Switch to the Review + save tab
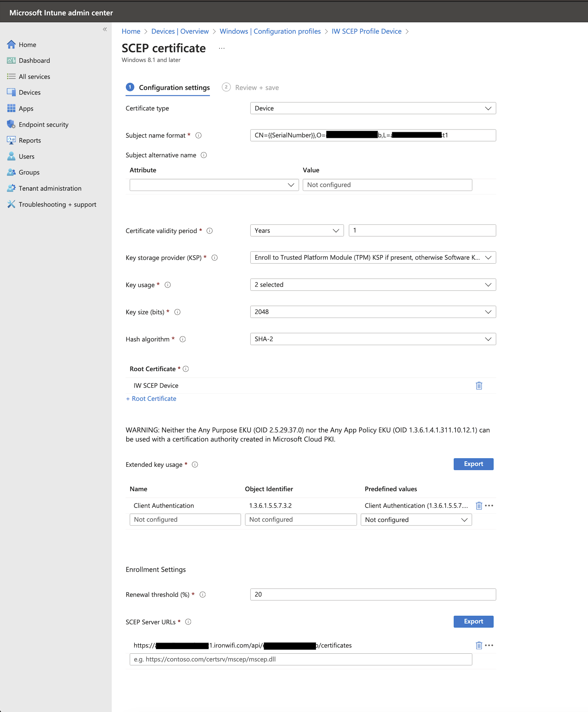 (x=257, y=87)
